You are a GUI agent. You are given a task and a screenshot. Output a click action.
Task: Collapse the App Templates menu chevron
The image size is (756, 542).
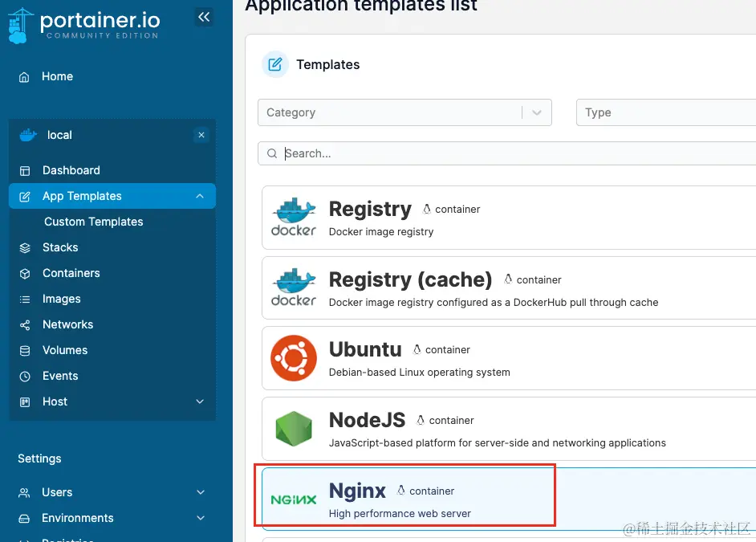[200, 196]
